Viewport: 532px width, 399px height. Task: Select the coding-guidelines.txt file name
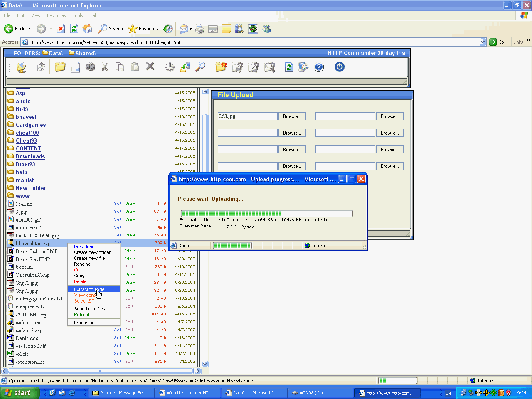point(39,299)
